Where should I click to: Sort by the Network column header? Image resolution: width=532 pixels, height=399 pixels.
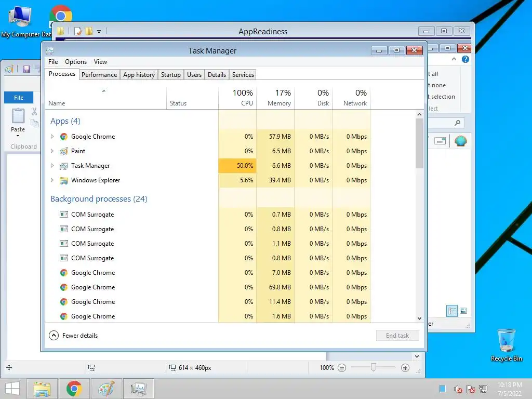352,98
